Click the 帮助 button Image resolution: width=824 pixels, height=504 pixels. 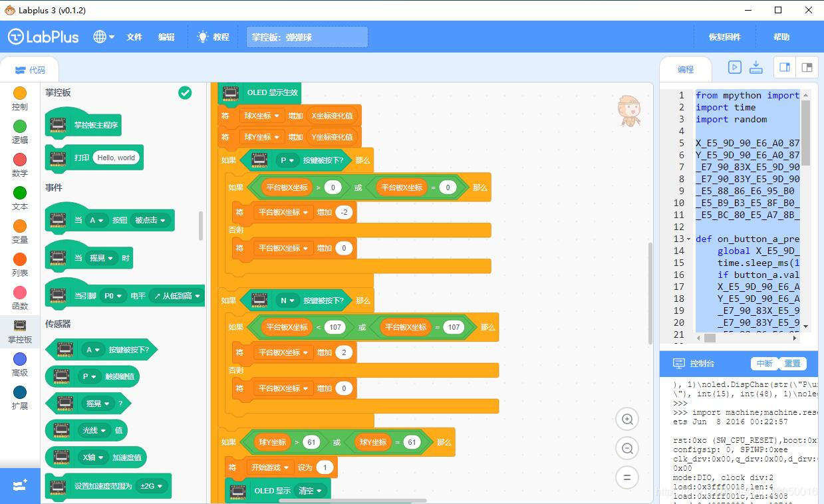coord(781,37)
